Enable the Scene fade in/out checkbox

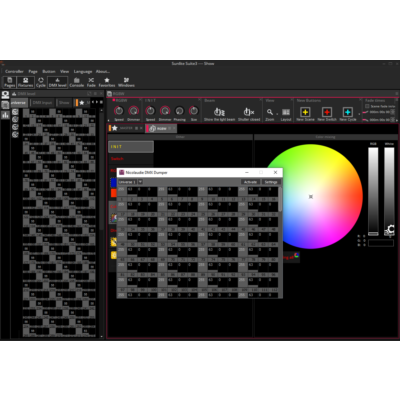(x=367, y=106)
